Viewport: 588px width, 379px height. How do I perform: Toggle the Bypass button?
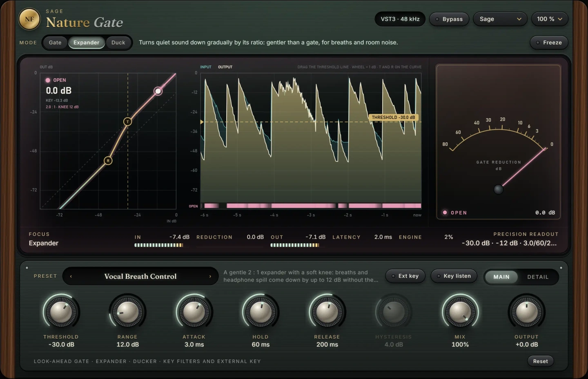point(449,19)
